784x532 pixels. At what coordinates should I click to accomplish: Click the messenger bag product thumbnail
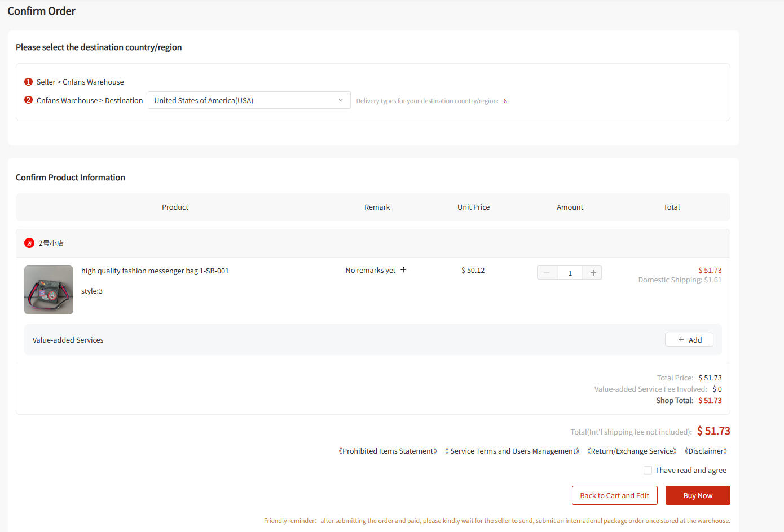click(x=49, y=290)
